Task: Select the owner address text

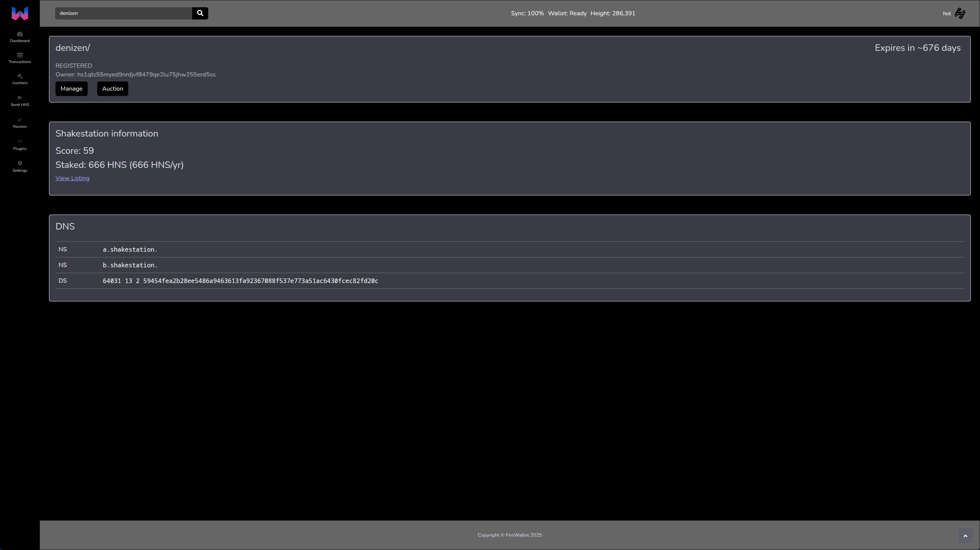Action: point(146,74)
